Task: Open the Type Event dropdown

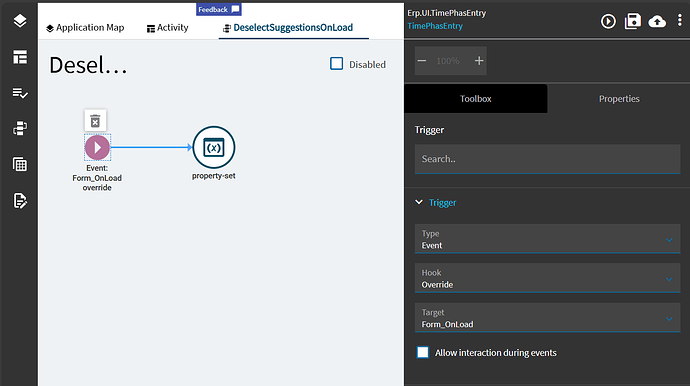Action: [547, 239]
